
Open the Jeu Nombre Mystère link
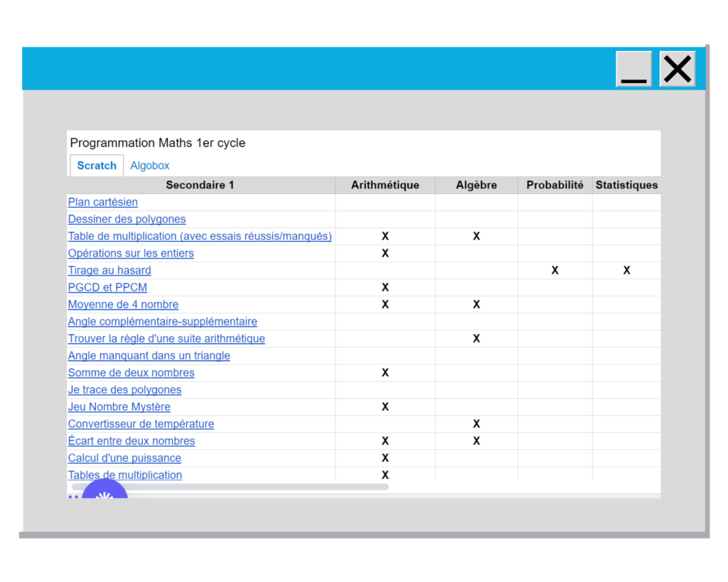pyautogui.click(x=119, y=407)
